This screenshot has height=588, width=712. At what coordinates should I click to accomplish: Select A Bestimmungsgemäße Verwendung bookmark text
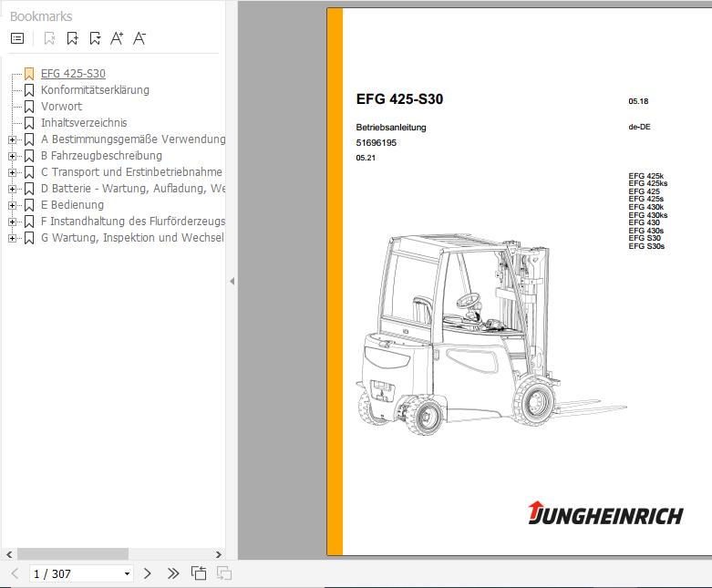[133, 139]
